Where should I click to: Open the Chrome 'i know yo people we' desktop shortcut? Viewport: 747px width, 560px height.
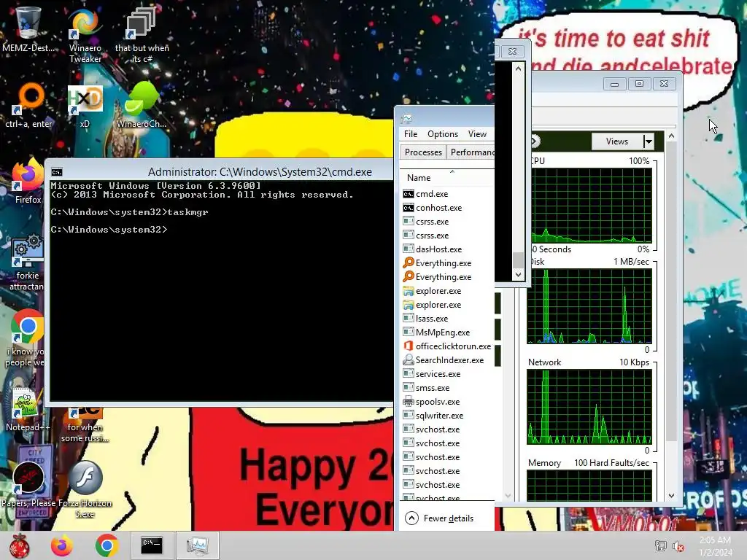pos(26,338)
